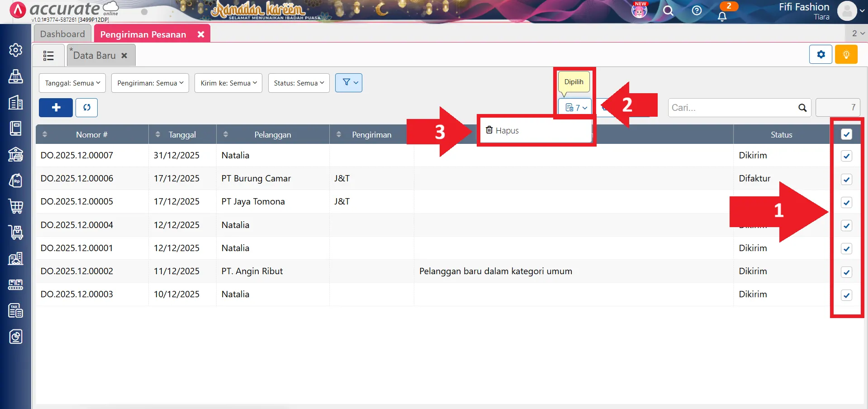The width and height of the screenshot is (868, 409).
Task: Click the Fifi Fashion company name
Action: click(804, 7)
